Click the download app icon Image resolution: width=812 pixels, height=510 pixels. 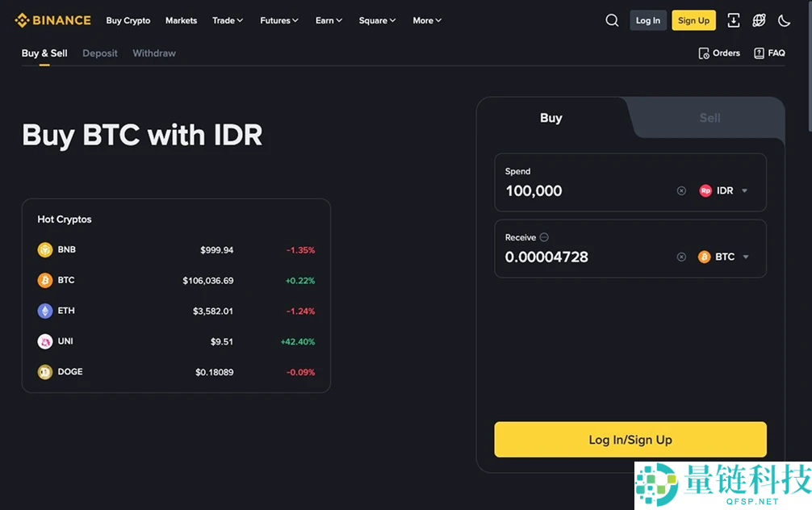(733, 20)
